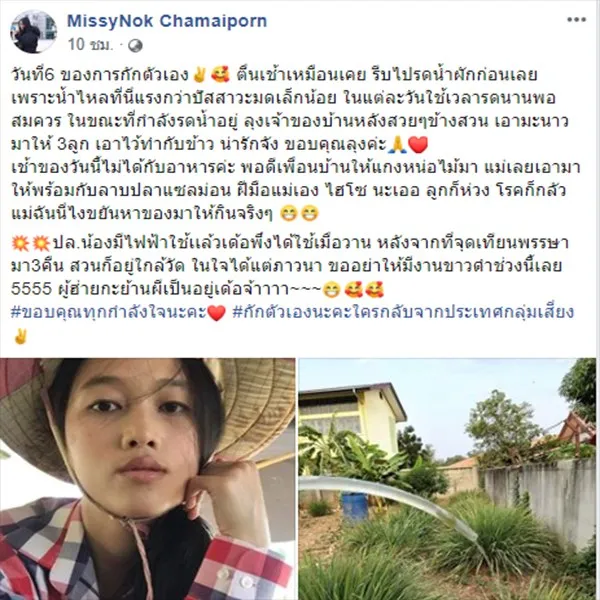Click the first grinning emoji after จริงๆ
600x600 pixels.
[x=289, y=214]
